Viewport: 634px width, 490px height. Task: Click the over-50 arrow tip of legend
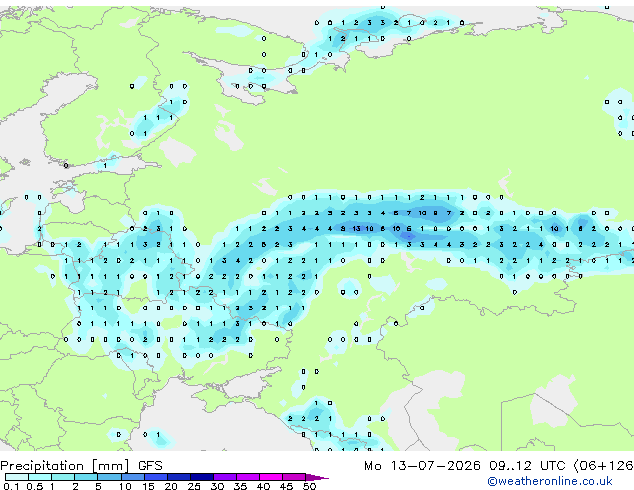[x=317, y=477]
